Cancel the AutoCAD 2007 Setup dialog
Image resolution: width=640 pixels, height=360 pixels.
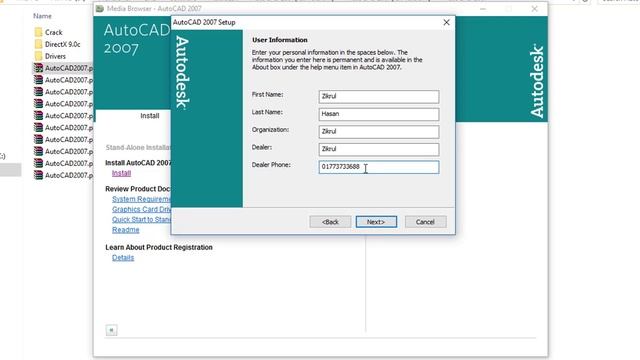pyautogui.click(x=425, y=222)
